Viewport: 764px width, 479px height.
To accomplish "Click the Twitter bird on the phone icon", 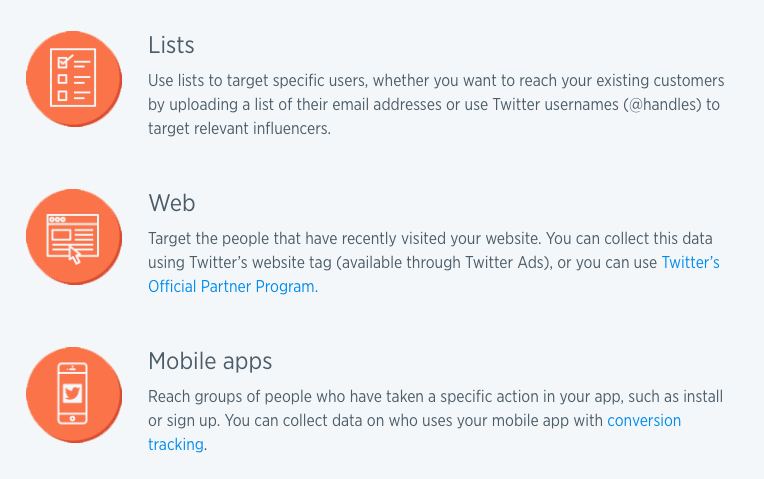I will tap(73, 393).
